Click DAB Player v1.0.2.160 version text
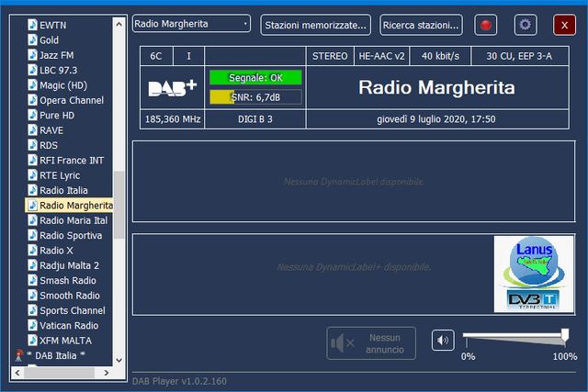This screenshot has height=392, width=588. (179, 381)
